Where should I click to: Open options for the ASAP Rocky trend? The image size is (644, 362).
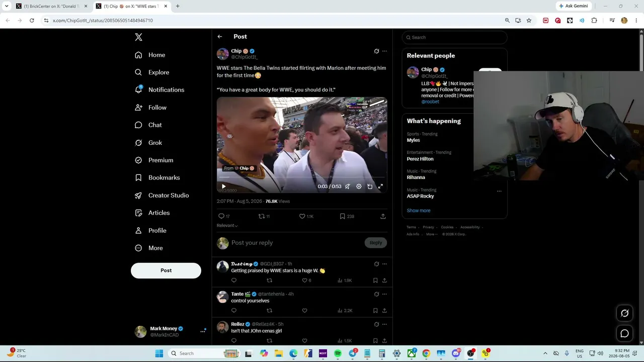[499, 191]
